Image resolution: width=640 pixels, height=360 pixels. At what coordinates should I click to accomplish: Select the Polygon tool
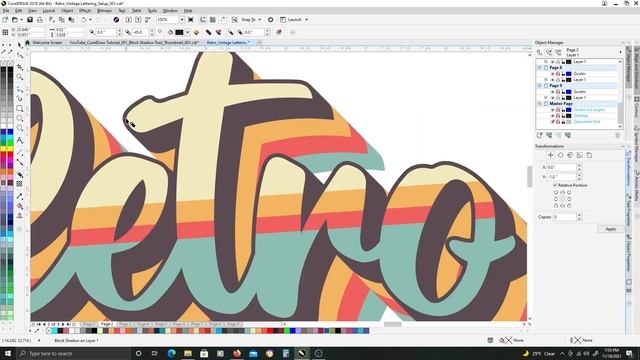click(x=20, y=128)
